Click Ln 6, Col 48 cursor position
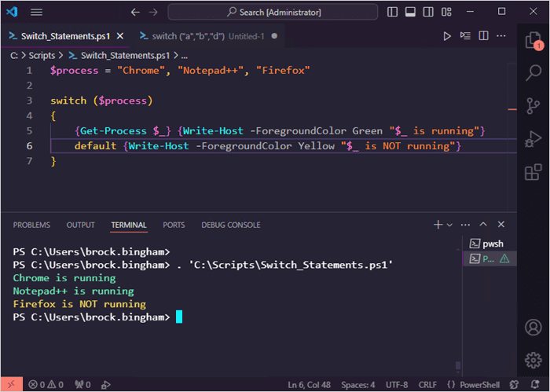The width and height of the screenshot is (550, 392). coord(309,385)
